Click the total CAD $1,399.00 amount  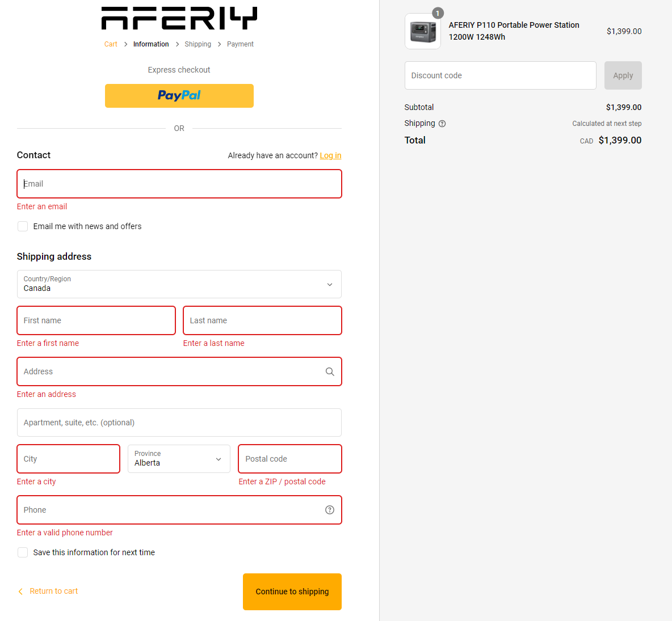[x=611, y=141]
